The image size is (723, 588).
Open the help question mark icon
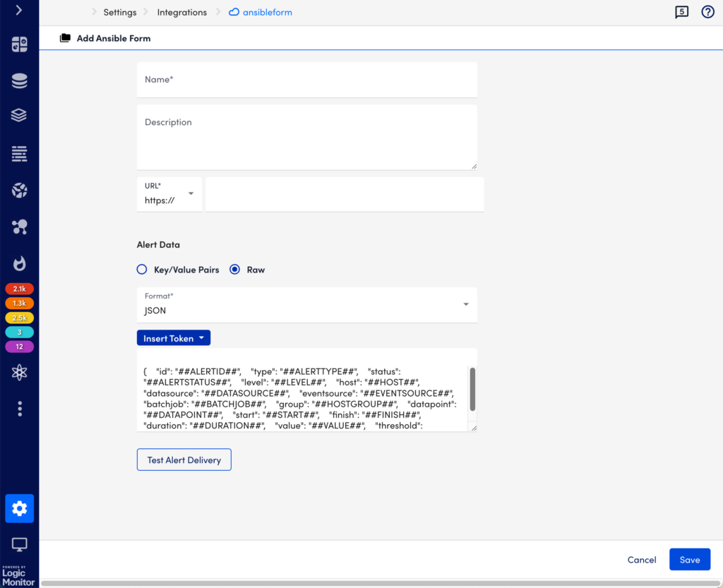[x=707, y=12]
